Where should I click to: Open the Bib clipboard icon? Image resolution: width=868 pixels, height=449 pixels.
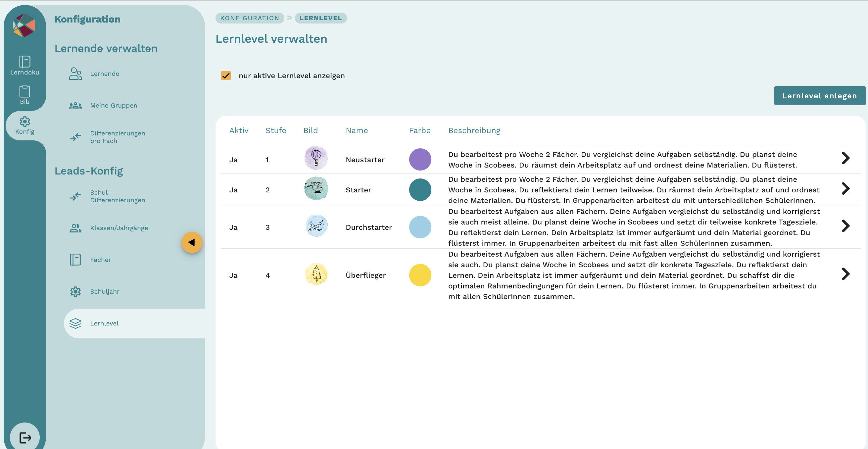(x=24, y=91)
